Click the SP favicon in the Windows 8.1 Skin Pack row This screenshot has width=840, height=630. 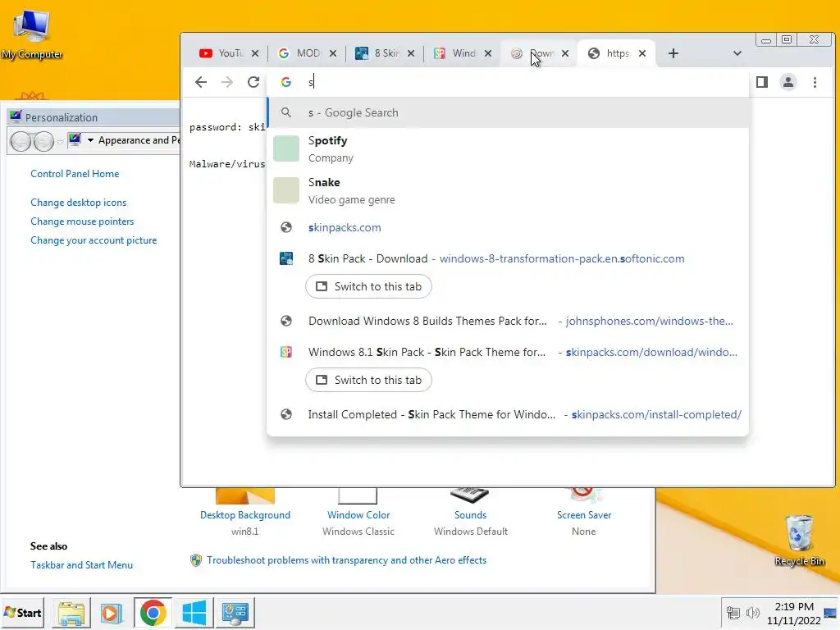tap(286, 352)
